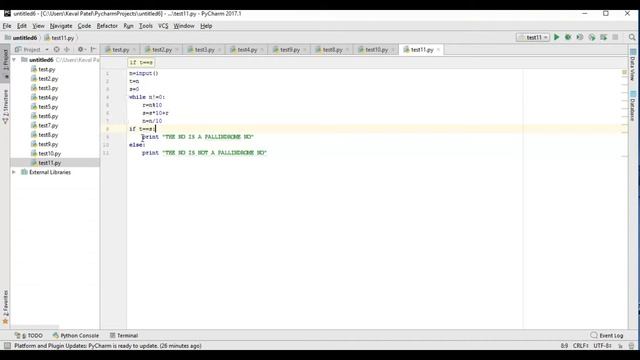Place cursor on the else: line
This screenshot has height=360, width=640.
coord(137,145)
